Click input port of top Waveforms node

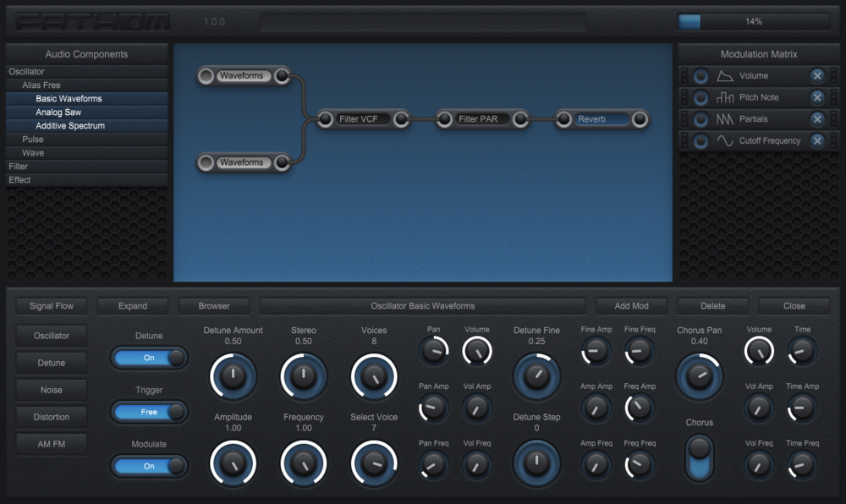tap(206, 76)
